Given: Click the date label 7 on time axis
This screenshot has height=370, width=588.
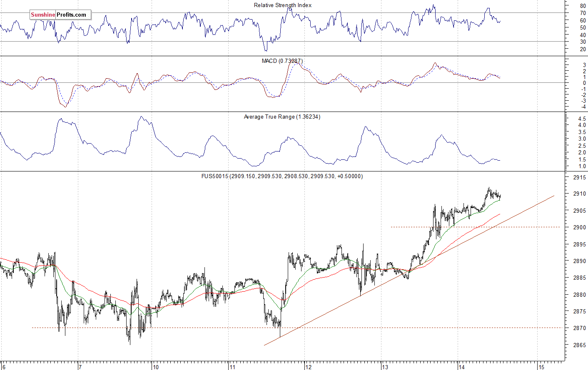Looking at the screenshot, I should pyautogui.click(x=80, y=367).
